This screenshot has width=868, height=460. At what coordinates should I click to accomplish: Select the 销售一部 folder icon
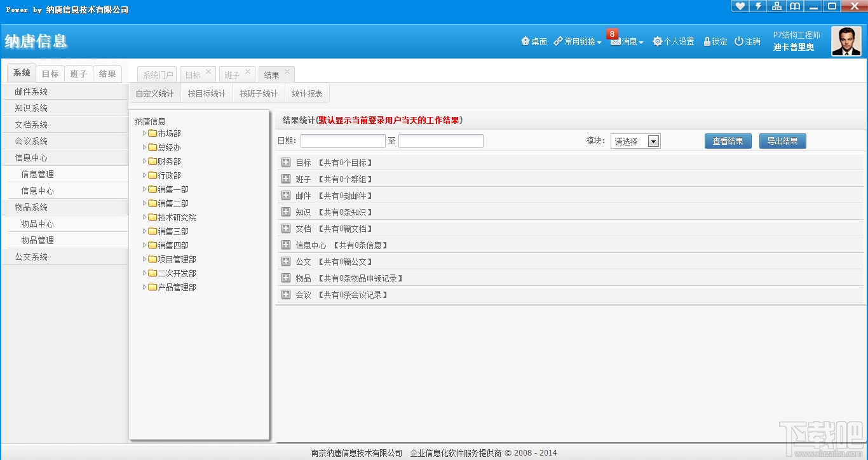(153, 189)
